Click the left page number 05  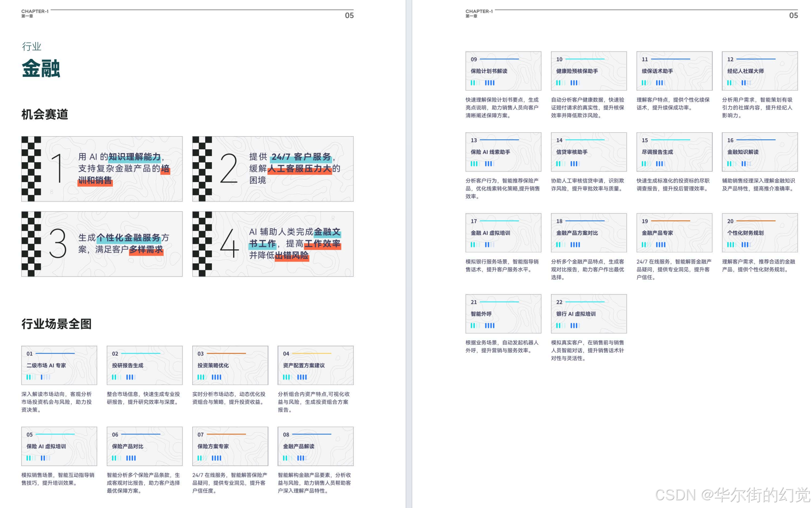coord(349,15)
